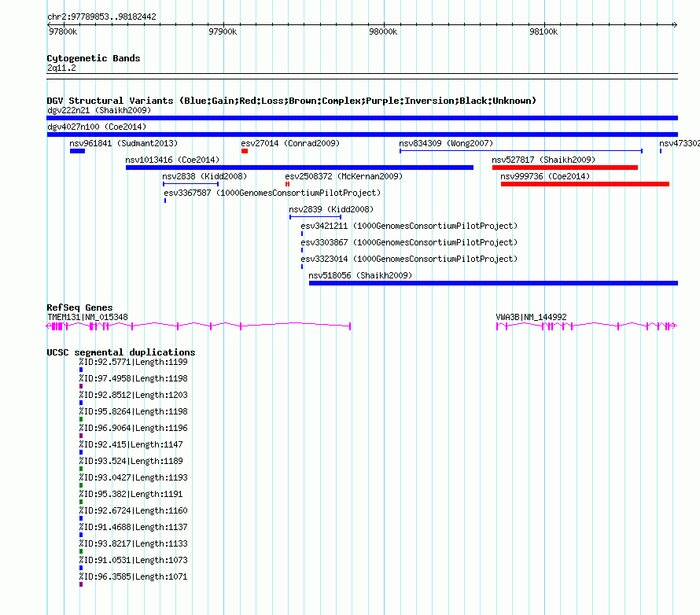Select duplication %ID:92.415|Length:1147
Image resolution: width=700 pixels, height=615 pixels.
pyautogui.click(x=131, y=444)
